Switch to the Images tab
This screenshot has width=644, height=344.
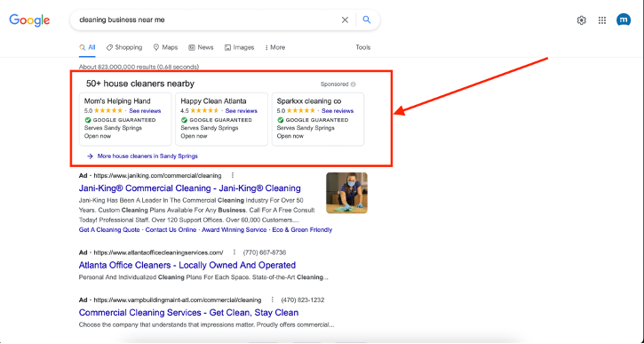(240, 47)
